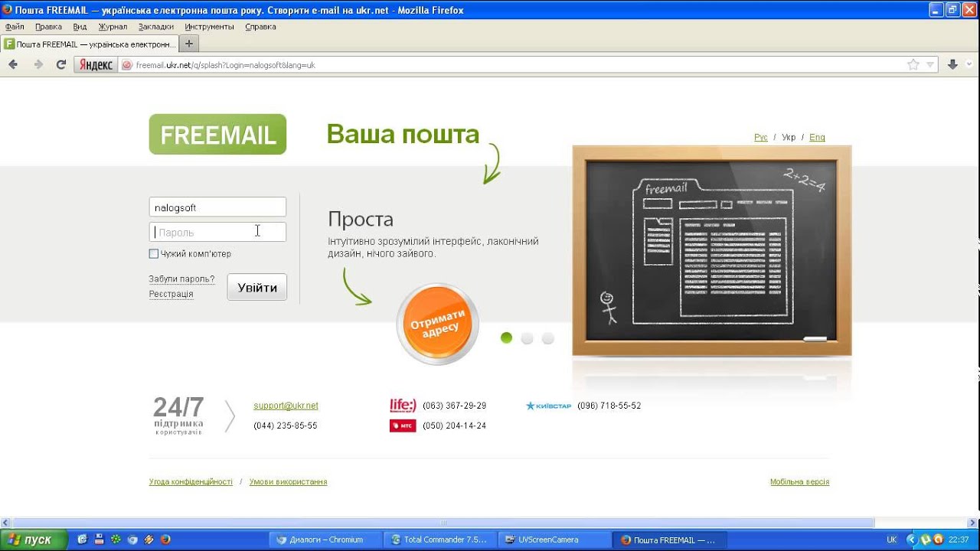This screenshot has height=551, width=980.
Task: Click the orange Отримати адресу round button
Action: pyautogui.click(x=437, y=324)
